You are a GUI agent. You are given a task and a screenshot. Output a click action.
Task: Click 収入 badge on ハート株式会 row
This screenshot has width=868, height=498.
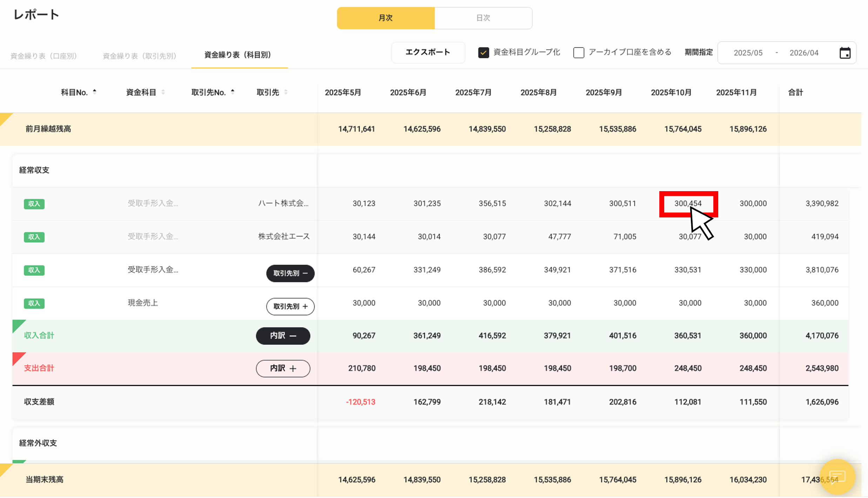pyautogui.click(x=34, y=204)
